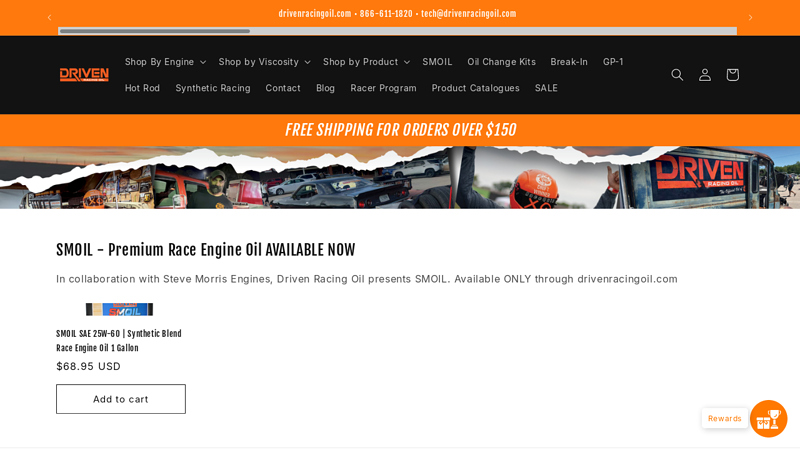The height and width of the screenshot is (450, 800).
Task: Open the SMOIL menu item
Action: [437, 62]
